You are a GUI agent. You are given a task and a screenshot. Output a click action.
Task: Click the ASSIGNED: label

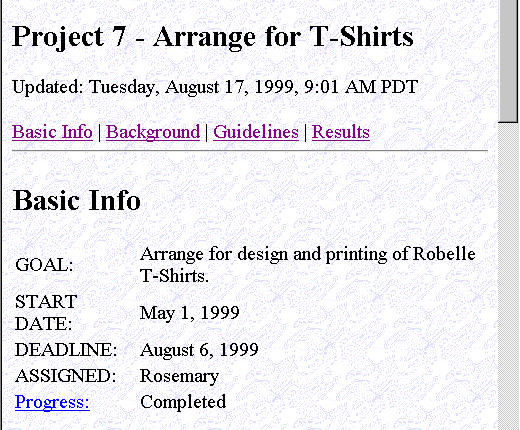(x=65, y=376)
